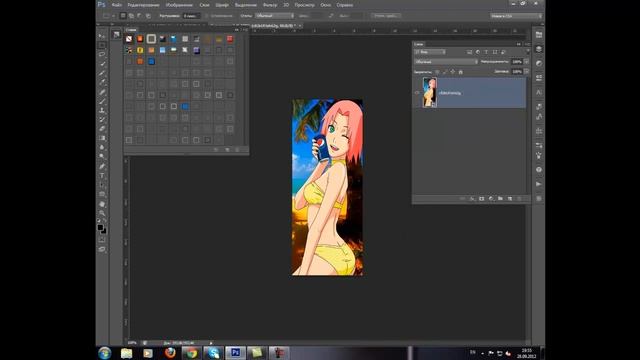
Task: Apply the 'No style' swatch in Styles panel
Action: 129,39
